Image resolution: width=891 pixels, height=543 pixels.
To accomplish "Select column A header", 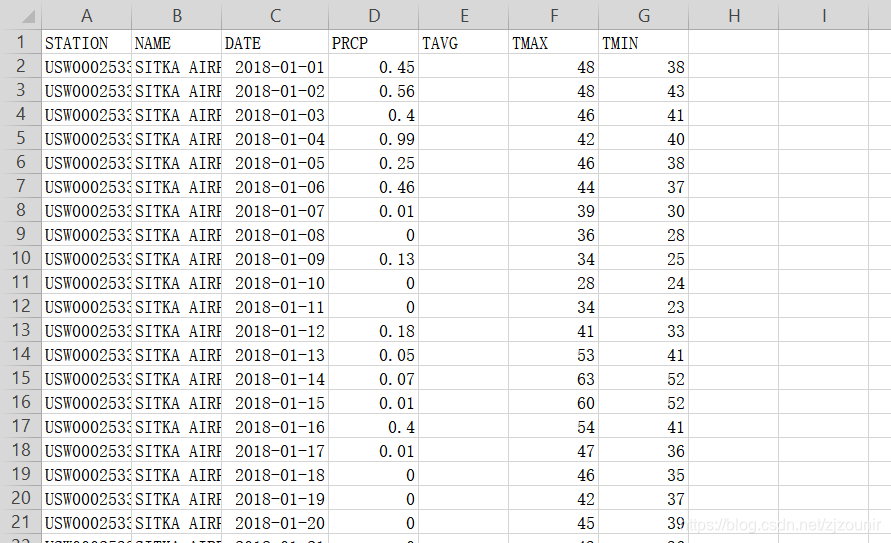I will (86, 15).
